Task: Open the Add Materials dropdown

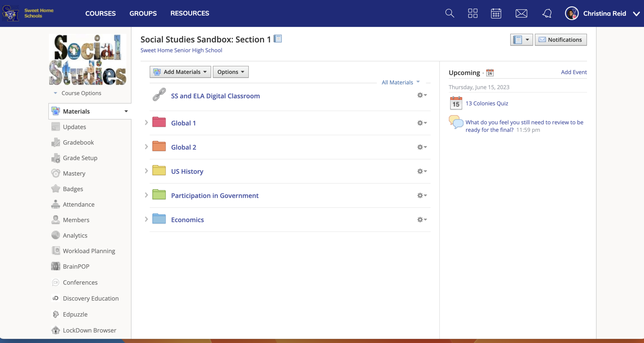Action: tap(180, 72)
